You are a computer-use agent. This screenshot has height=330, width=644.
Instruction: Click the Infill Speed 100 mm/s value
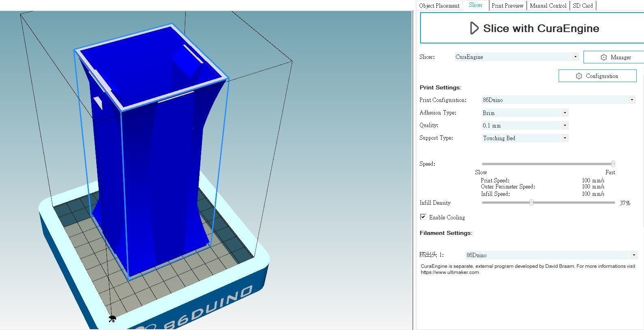coord(593,194)
